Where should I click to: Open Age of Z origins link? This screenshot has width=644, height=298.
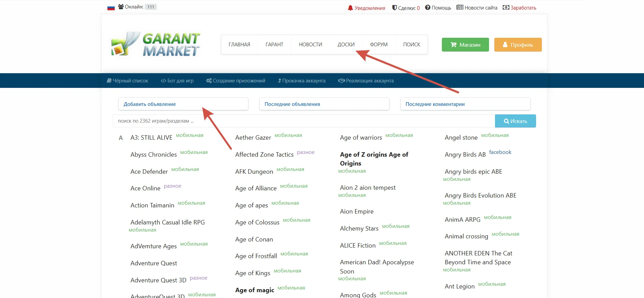click(x=374, y=159)
